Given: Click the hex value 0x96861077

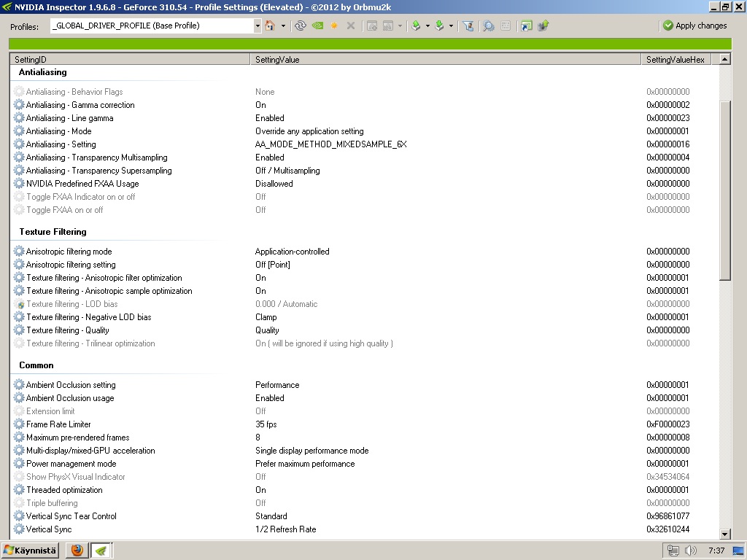Looking at the screenshot, I should 668,516.
